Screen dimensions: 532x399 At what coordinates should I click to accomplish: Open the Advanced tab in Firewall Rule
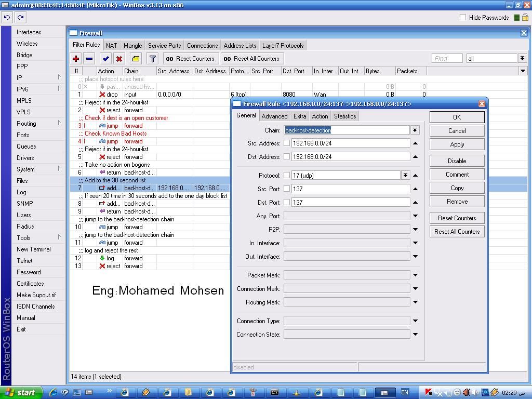tap(274, 116)
